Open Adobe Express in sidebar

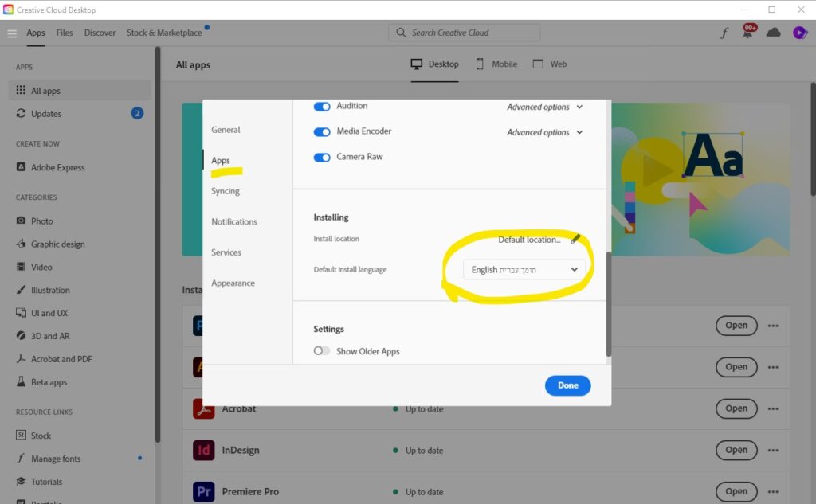click(57, 167)
